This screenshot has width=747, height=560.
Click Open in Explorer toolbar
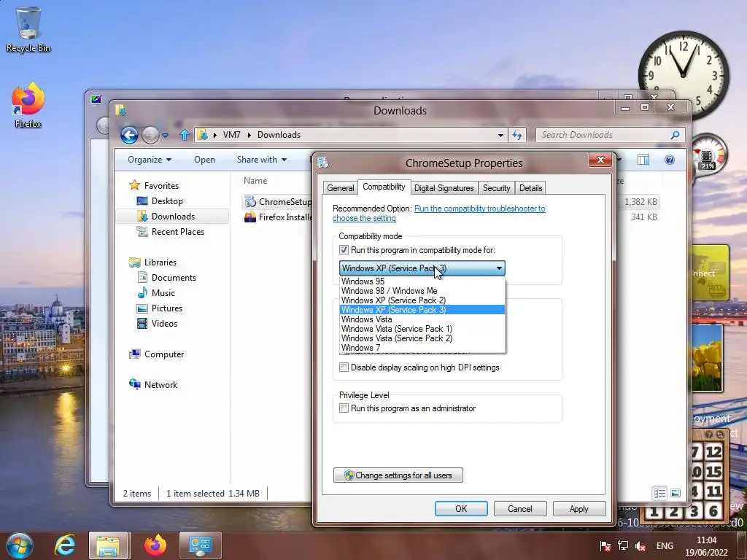(204, 160)
